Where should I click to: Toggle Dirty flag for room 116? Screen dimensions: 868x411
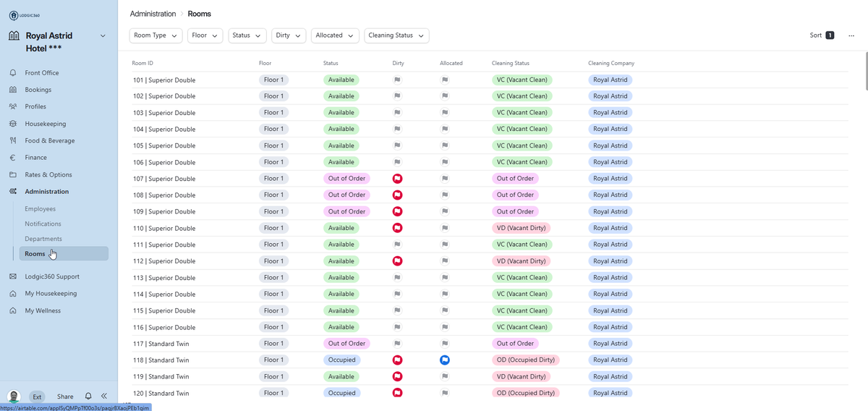click(397, 327)
